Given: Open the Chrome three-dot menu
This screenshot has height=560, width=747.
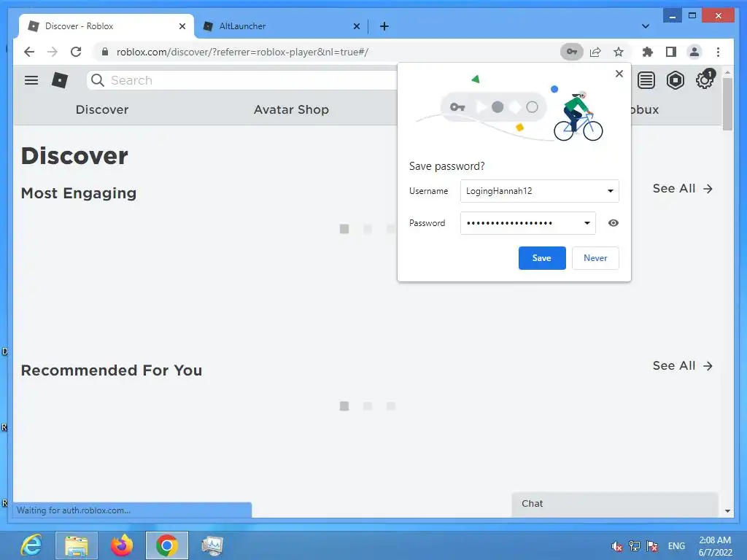Looking at the screenshot, I should (x=718, y=52).
